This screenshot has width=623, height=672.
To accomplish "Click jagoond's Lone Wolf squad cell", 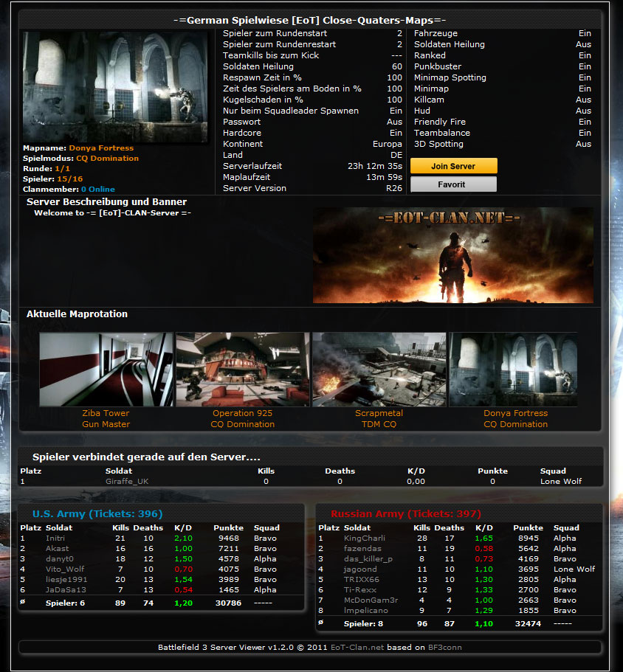I will point(574,569).
